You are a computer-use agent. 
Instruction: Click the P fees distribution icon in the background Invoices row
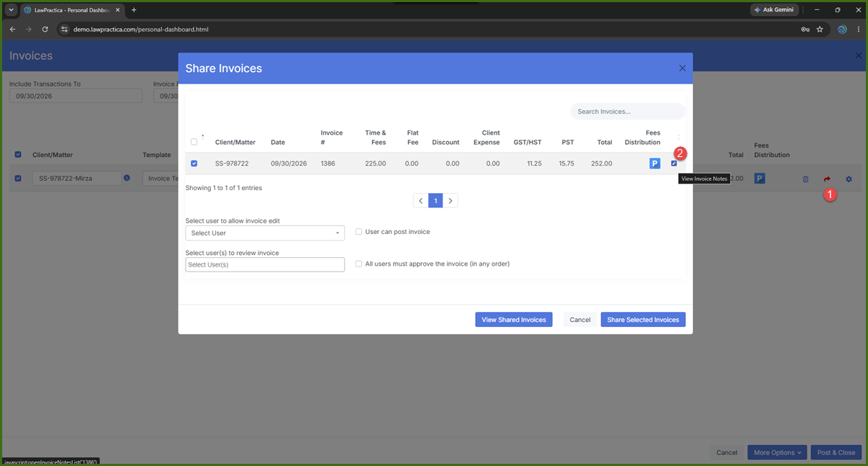coord(759,178)
